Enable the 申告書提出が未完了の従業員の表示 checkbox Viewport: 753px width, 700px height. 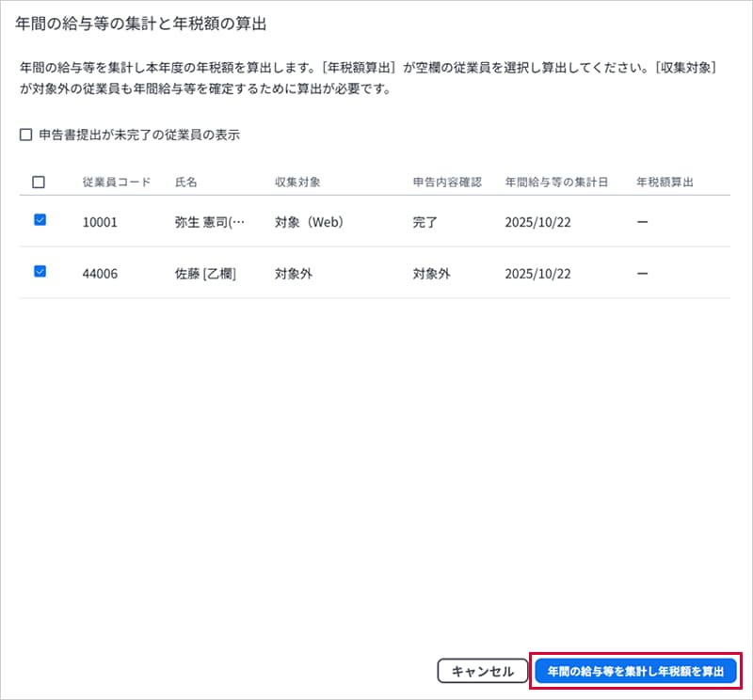coord(25,135)
